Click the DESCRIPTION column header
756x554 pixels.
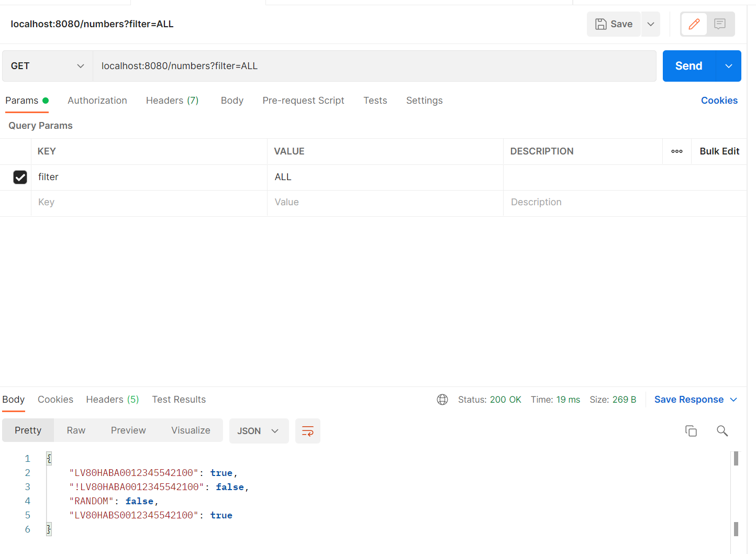[x=542, y=151]
